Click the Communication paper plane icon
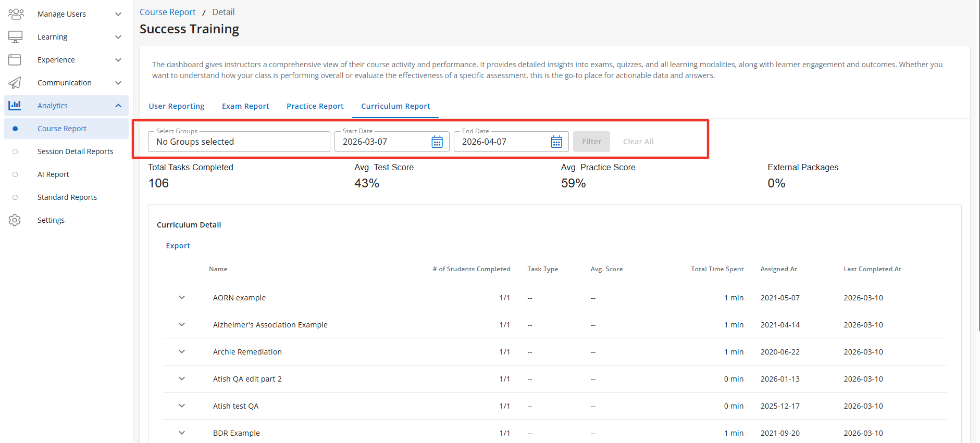The width and height of the screenshot is (980, 443). [15, 83]
